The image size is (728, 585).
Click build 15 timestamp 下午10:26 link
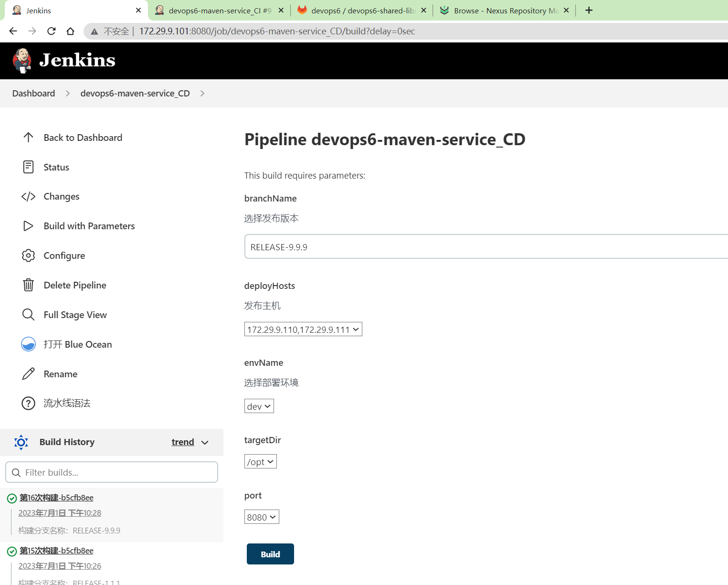coord(60,566)
